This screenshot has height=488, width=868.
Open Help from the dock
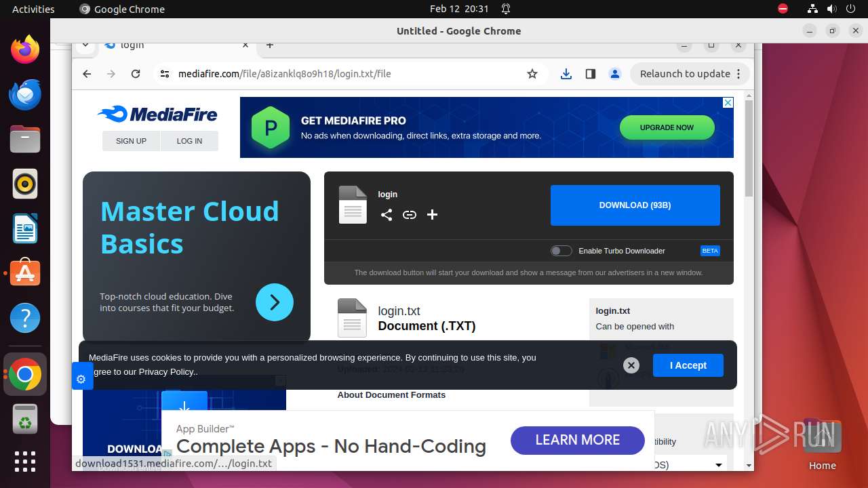tap(25, 318)
